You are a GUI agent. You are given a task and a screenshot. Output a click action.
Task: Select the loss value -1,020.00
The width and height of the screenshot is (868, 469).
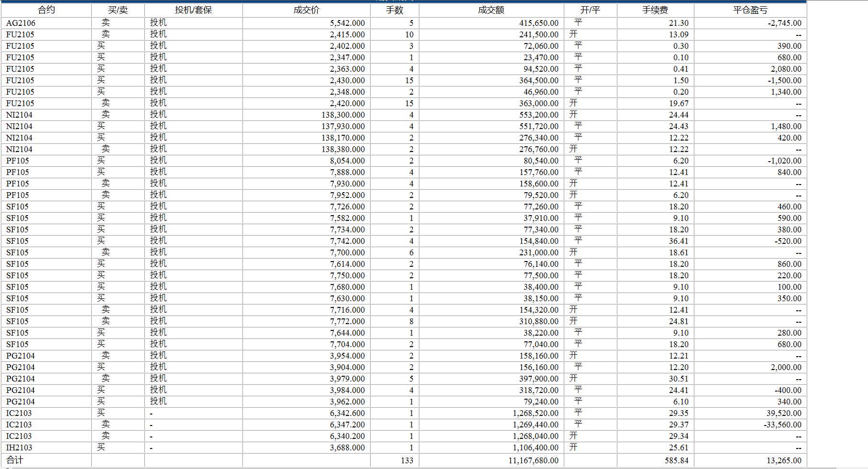click(x=784, y=161)
